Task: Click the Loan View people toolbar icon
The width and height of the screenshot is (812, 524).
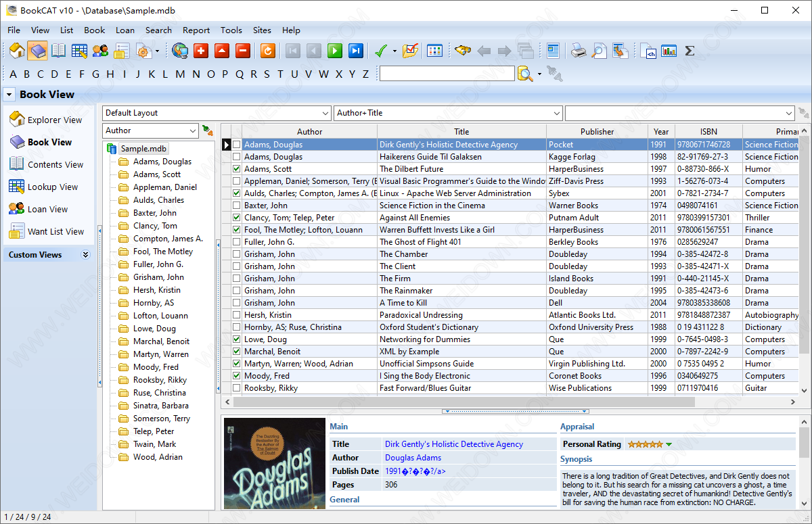Action: pos(101,51)
